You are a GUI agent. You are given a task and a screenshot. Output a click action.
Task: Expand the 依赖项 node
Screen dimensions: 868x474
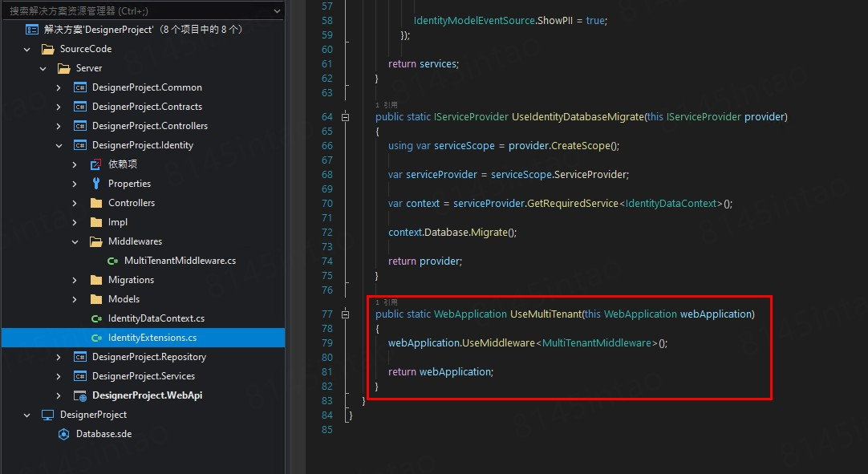tap(75, 164)
